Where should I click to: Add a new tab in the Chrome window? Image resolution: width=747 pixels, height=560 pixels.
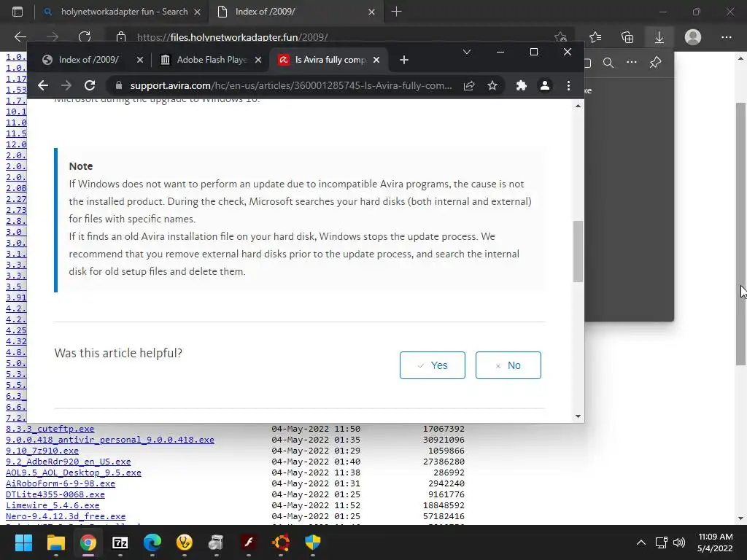click(404, 60)
